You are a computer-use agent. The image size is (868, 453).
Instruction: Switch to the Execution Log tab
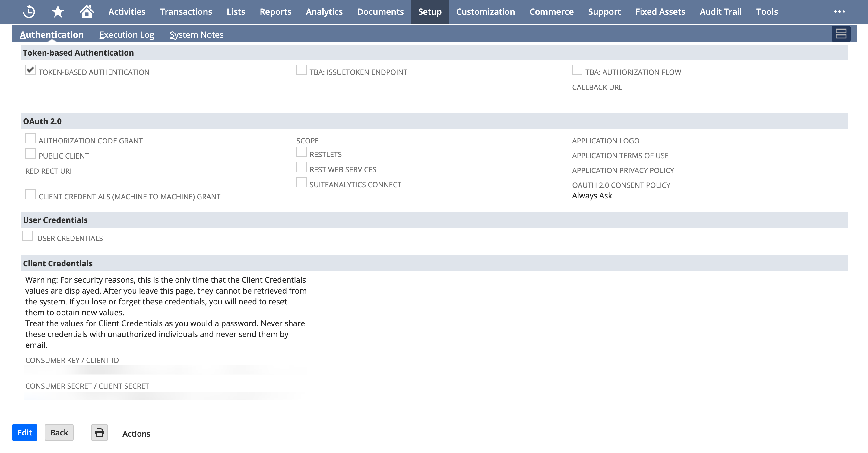coord(126,34)
